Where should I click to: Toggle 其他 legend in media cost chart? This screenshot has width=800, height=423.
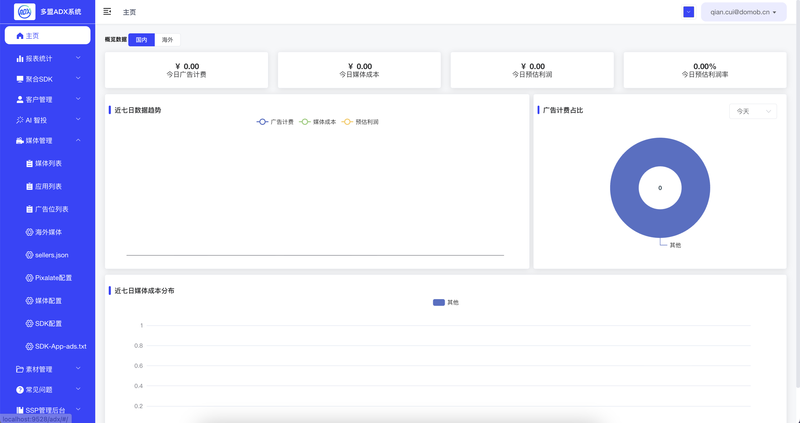point(446,303)
